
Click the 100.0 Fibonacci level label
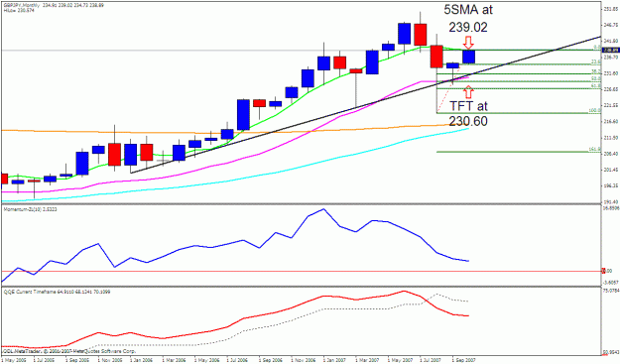click(x=595, y=111)
